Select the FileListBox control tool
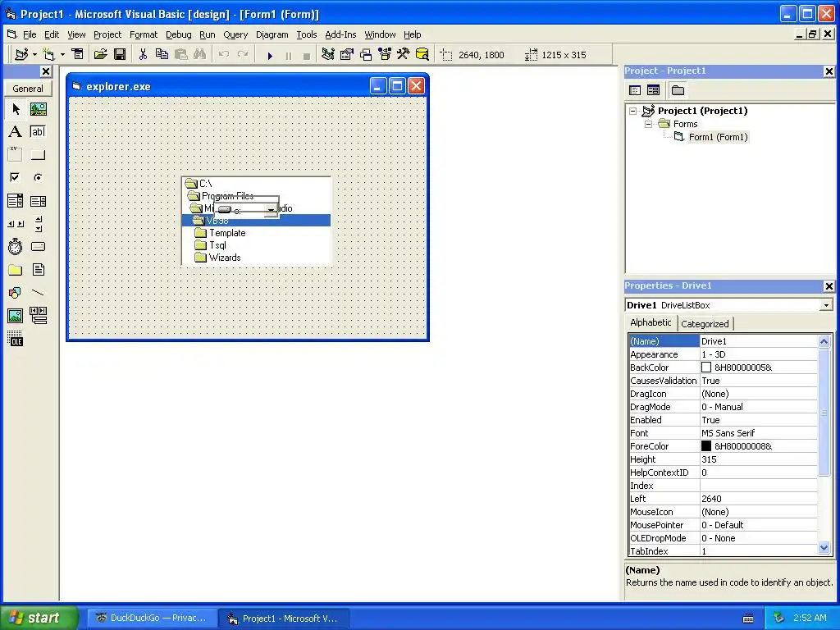840x630 pixels. point(38,269)
